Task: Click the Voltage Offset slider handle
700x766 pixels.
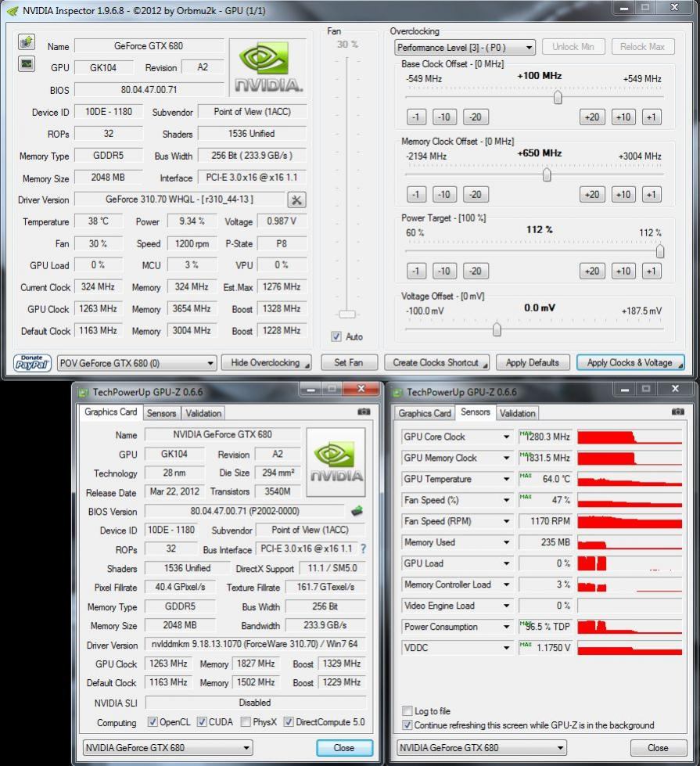Action: (x=497, y=329)
